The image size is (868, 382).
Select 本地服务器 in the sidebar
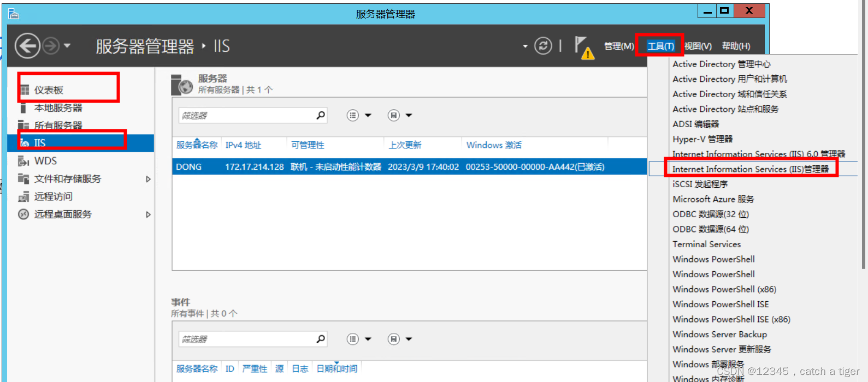[81, 108]
